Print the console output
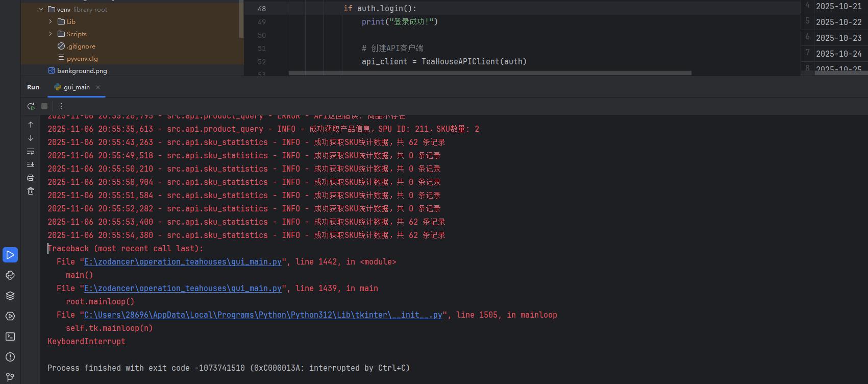The width and height of the screenshot is (868, 384). tap(31, 178)
